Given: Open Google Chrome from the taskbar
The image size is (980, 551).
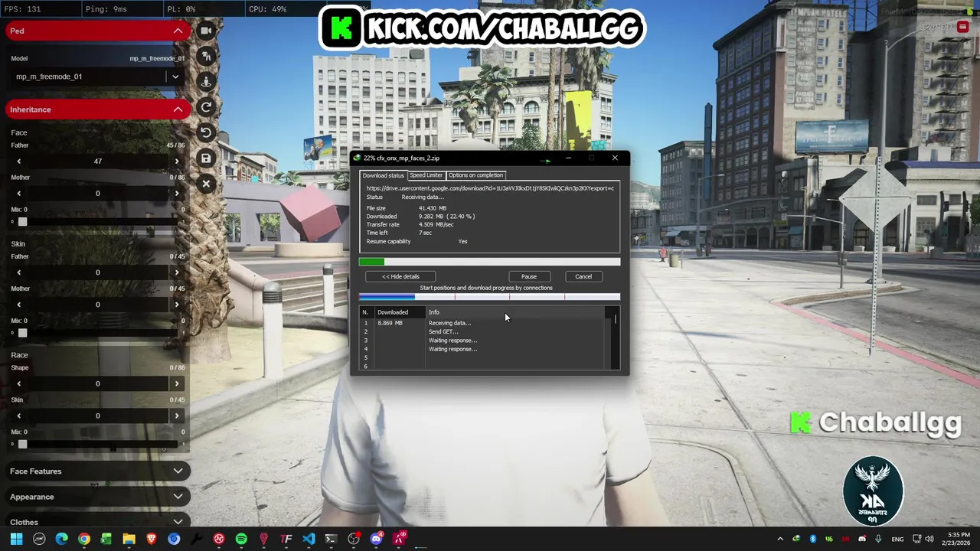Looking at the screenshot, I should [83, 539].
